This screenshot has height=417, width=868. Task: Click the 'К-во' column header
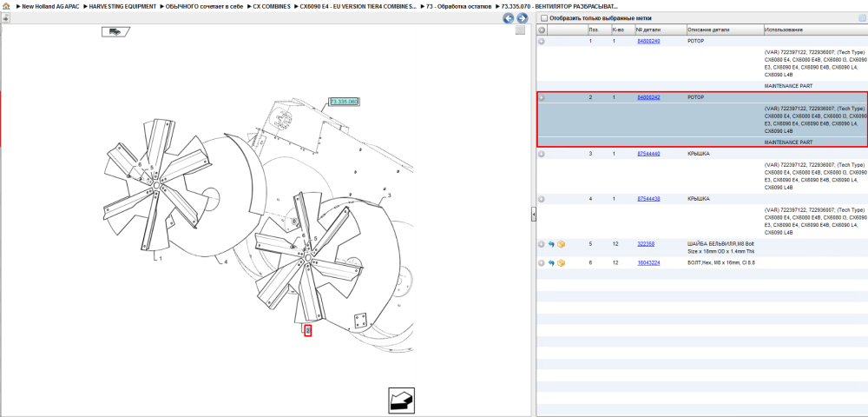click(x=622, y=30)
